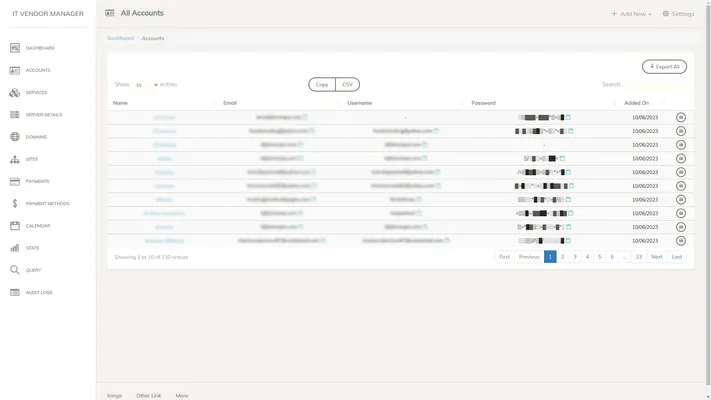711x400 pixels.
Task: Click the Query magnifier icon
Action: 15,270
